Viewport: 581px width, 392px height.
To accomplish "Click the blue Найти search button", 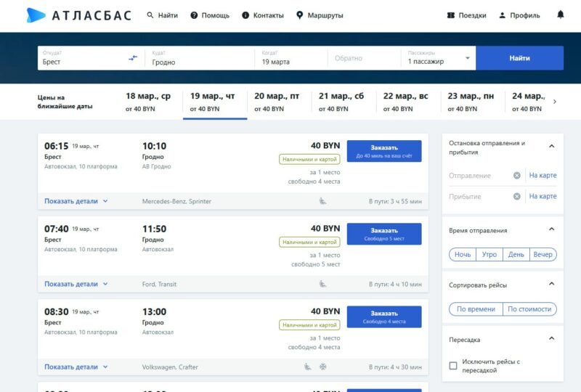I will click(519, 58).
